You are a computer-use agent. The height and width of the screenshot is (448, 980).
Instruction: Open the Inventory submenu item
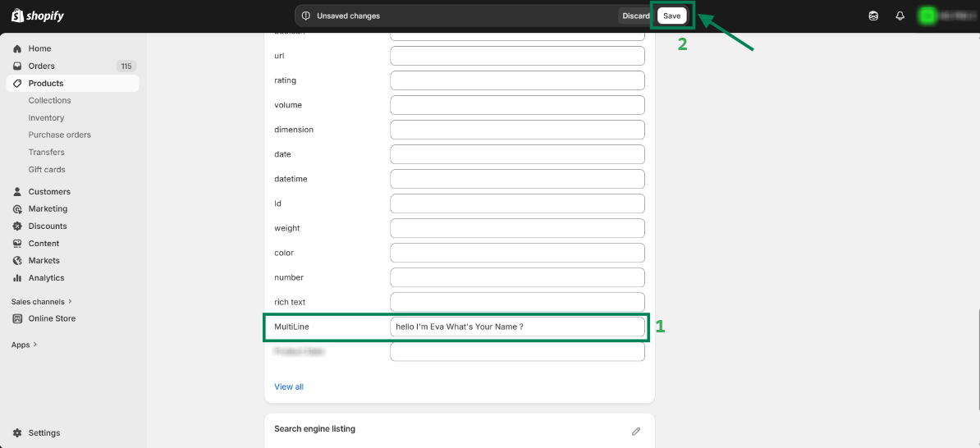[46, 118]
